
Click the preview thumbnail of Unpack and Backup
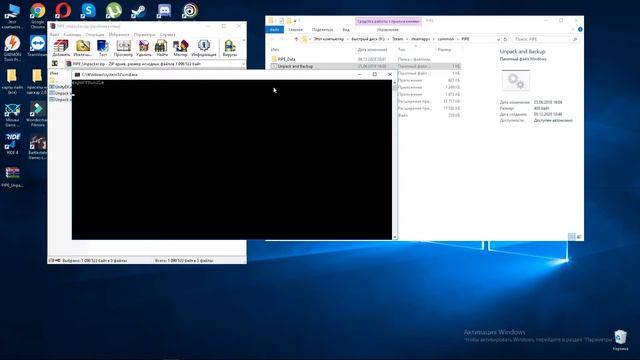(x=516, y=80)
